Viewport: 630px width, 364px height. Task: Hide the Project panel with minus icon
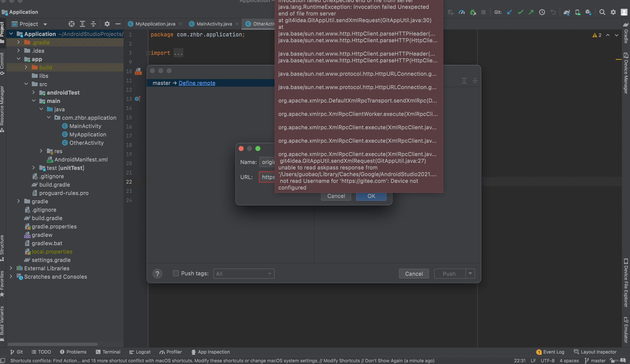click(118, 24)
